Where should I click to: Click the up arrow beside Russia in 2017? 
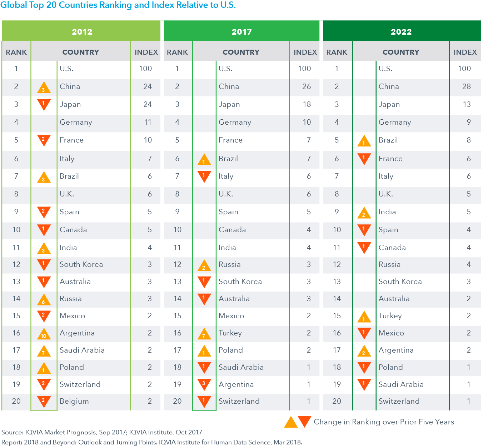(204, 266)
